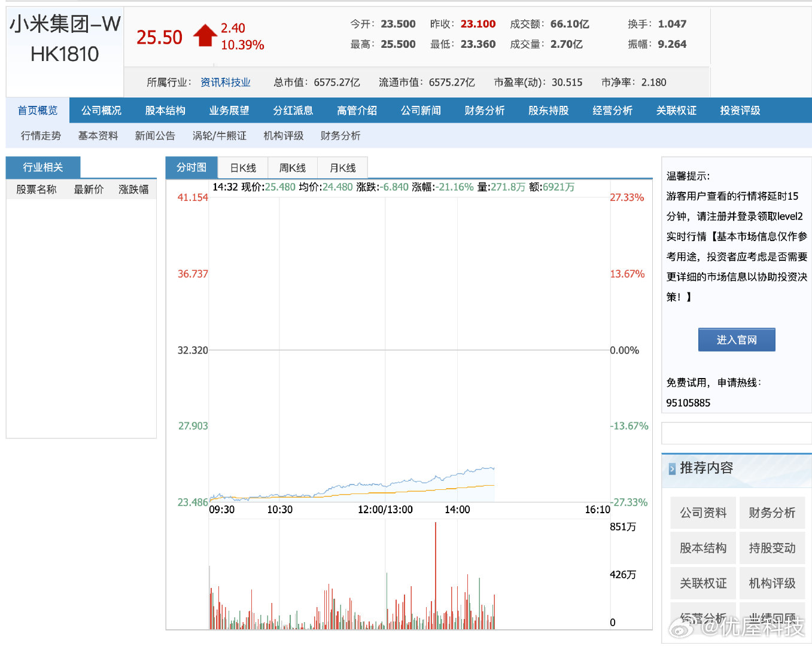Open the 机构评级 sub-menu link
This screenshot has width=812, height=646.
tap(284, 136)
